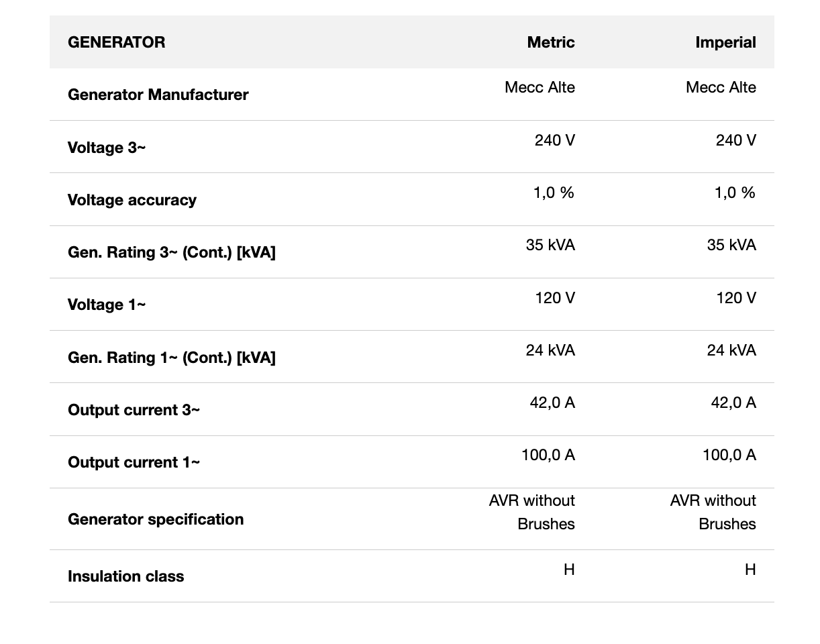Select 240 V in Imperial column
This screenshot has height=644, width=820.
click(735, 140)
